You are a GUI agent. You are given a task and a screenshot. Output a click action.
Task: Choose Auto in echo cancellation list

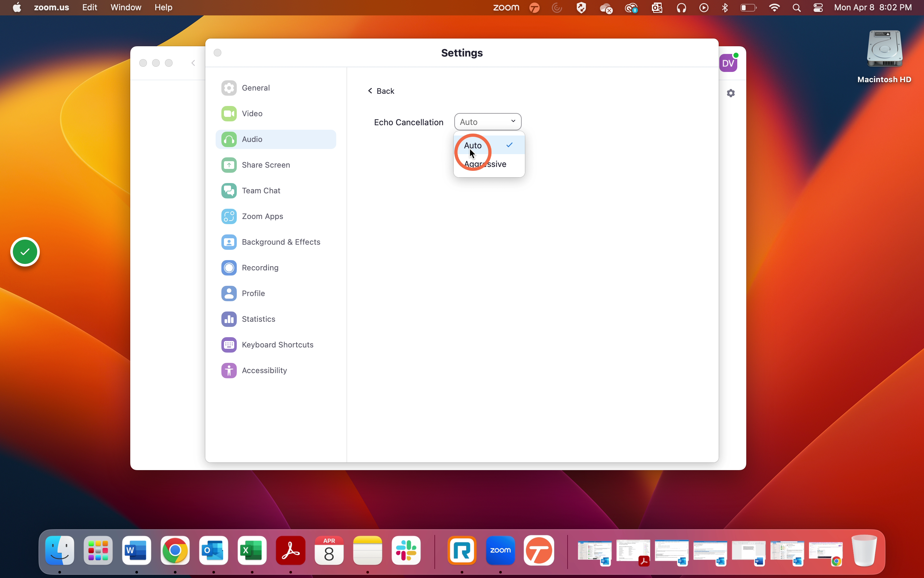tap(489, 145)
